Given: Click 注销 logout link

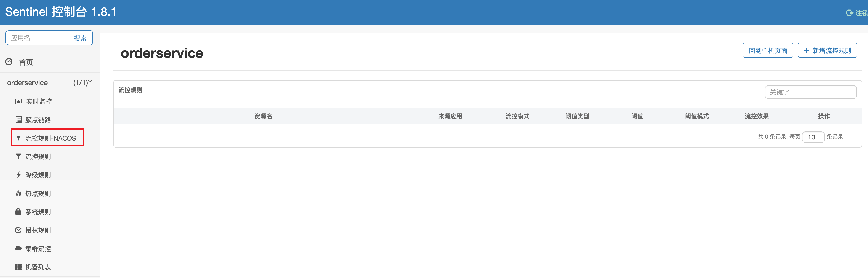Looking at the screenshot, I should click(x=857, y=13).
